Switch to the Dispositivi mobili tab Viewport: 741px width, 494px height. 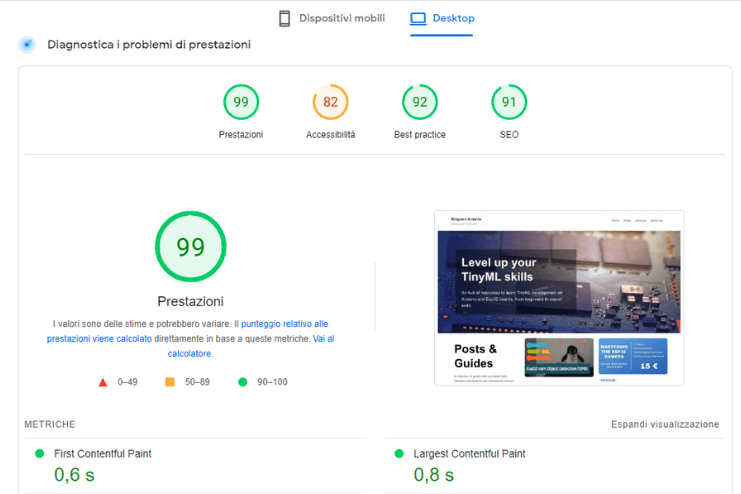[x=330, y=18]
